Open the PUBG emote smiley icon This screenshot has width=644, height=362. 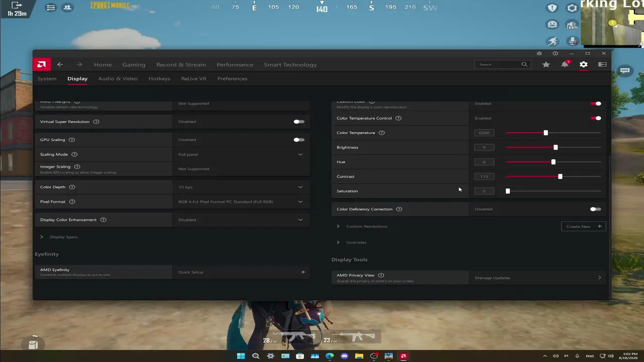(552, 24)
